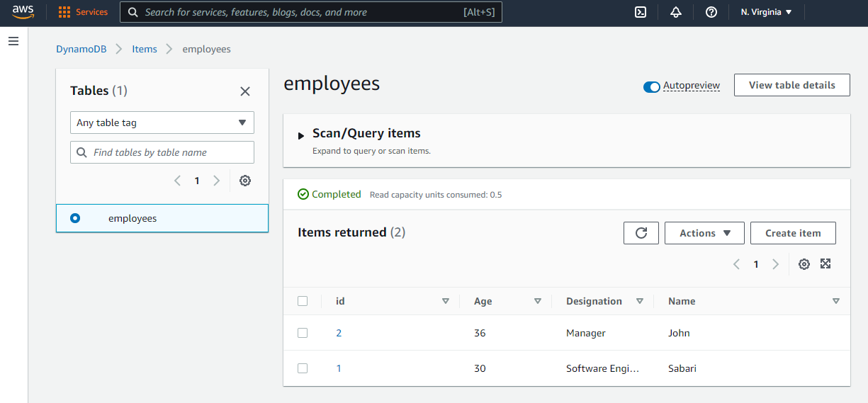The height and width of the screenshot is (403, 868).
Task: Launch the CloudShell terminal icon
Action: (x=641, y=12)
